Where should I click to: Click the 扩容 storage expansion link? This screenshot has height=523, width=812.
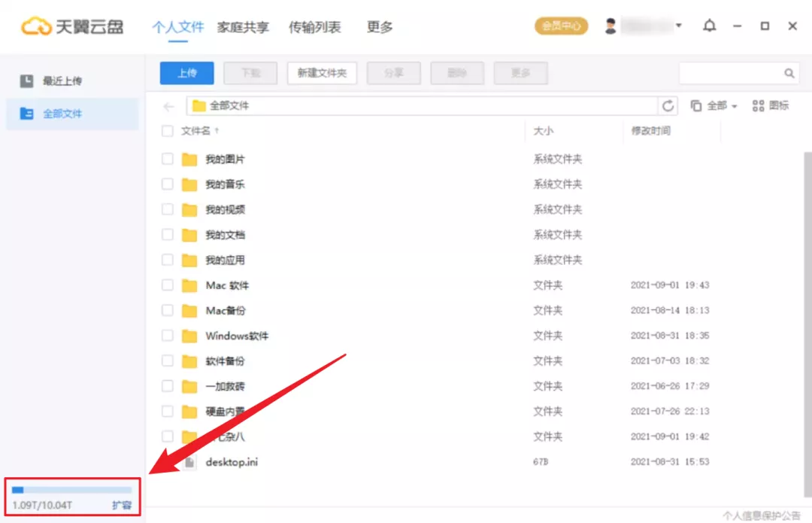tap(123, 506)
